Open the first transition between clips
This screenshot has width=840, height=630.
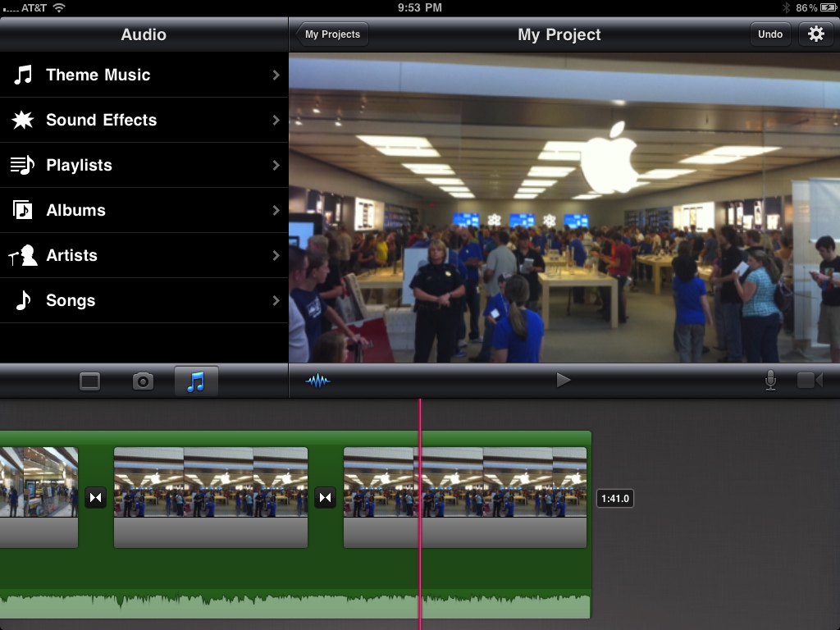[x=96, y=497]
